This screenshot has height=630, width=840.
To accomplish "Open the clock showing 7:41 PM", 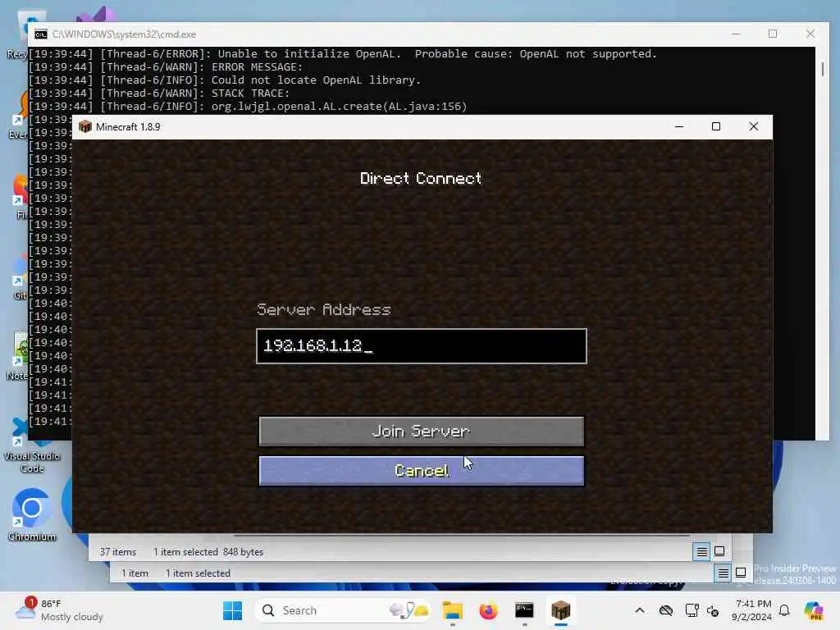I will point(751,610).
